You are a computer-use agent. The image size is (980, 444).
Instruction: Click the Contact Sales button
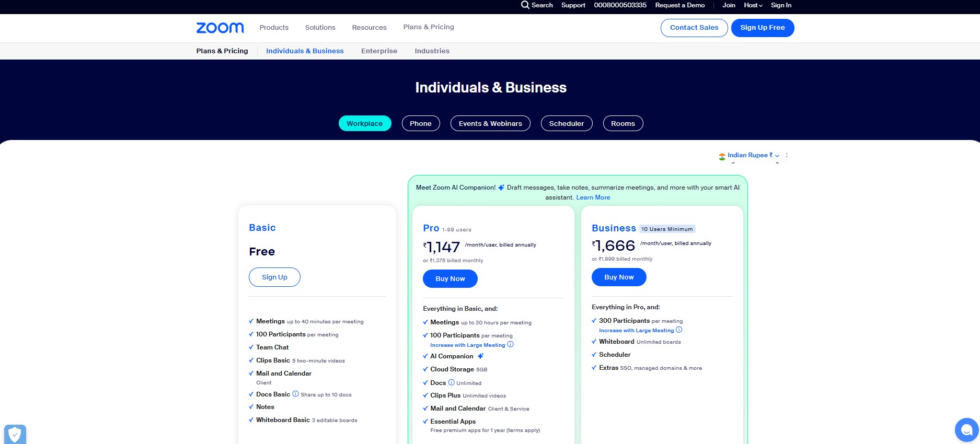tap(694, 28)
